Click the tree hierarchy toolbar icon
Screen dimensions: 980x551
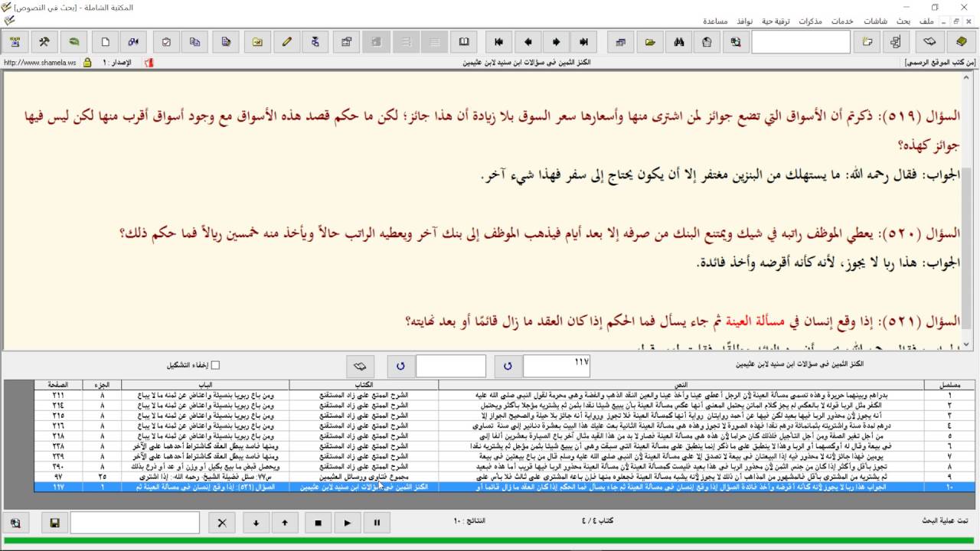coord(895,42)
